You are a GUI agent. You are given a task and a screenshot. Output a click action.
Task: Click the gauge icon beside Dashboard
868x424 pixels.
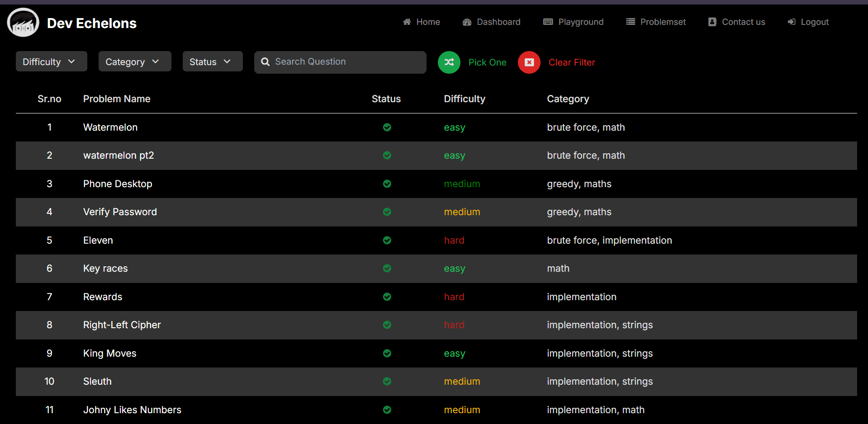467,22
